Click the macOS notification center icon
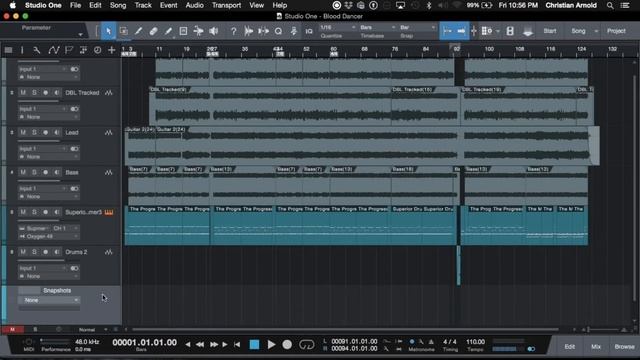The width and height of the screenshot is (640, 360). pyautogui.click(x=625, y=5)
